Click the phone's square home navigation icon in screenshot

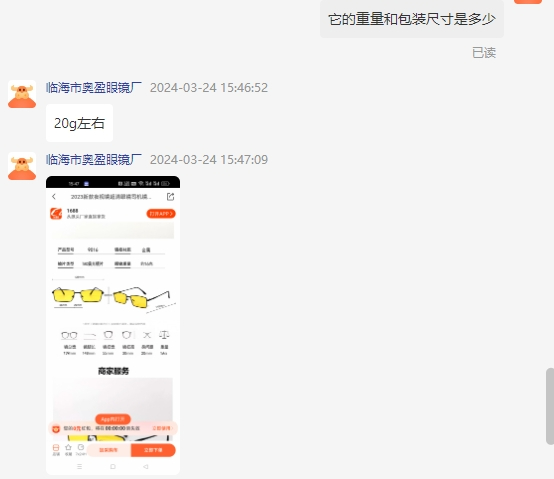[113, 467]
